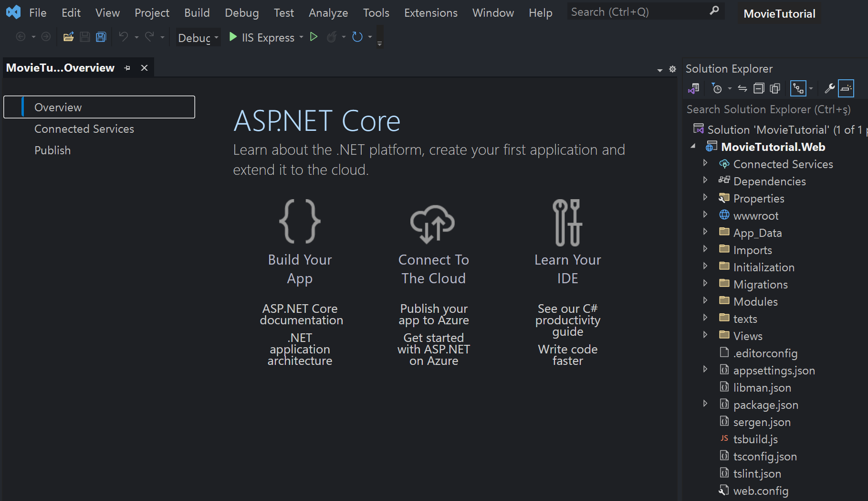Screen dimensions: 868x501
Task: Click the Publish your app to Azure link
Action: pyautogui.click(x=433, y=314)
